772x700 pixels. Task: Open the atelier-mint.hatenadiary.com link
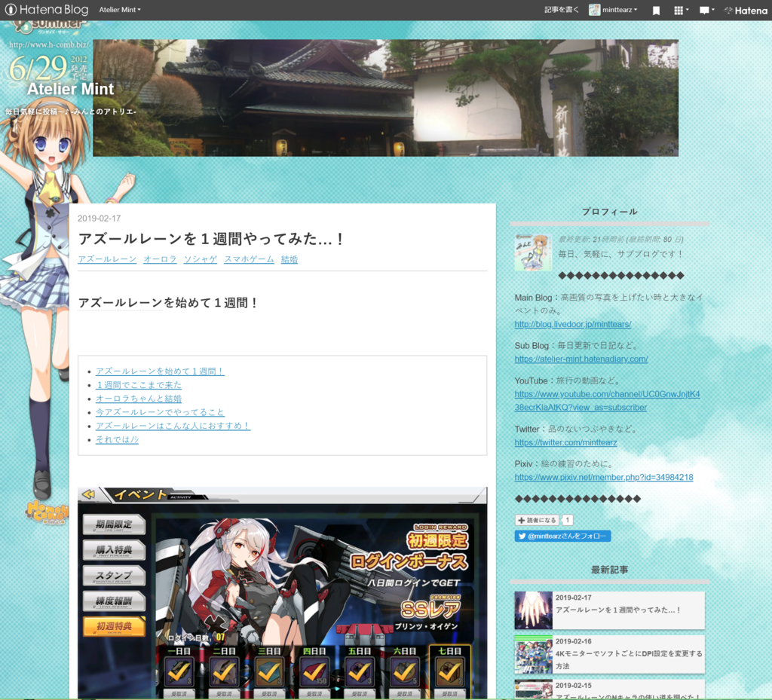pyautogui.click(x=581, y=359)
